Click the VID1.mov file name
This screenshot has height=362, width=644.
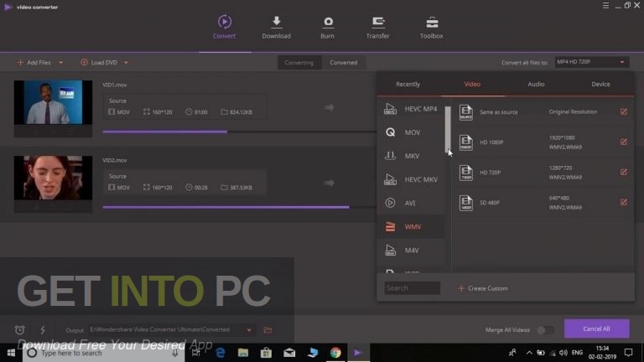[x=115, y=85]
